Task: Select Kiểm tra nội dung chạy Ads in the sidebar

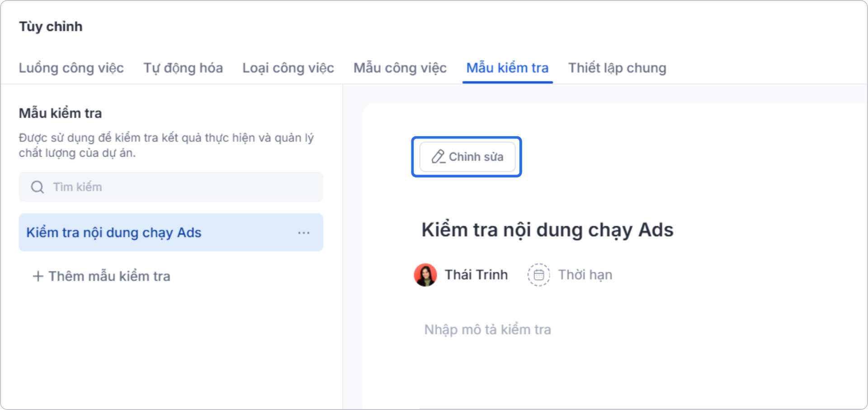Action: 113,232
